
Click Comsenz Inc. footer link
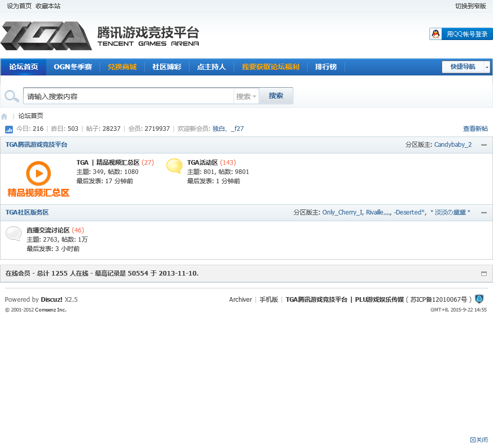click(x=51, y=310)
